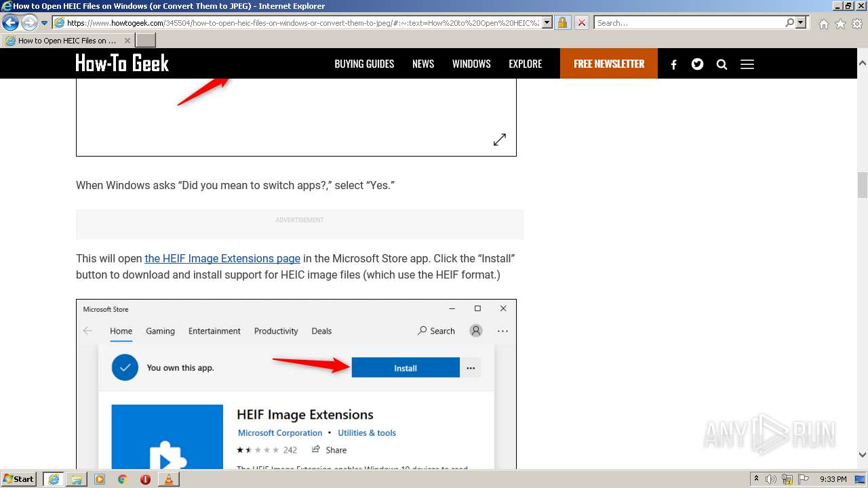Click the vertical scrollbar thumb

point(863,184)
